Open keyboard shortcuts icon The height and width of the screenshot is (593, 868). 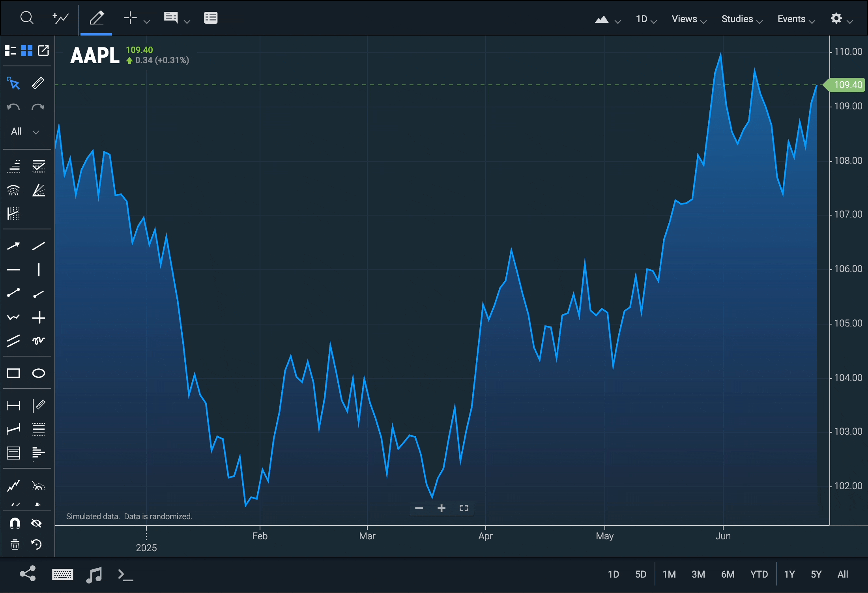pyautogui.click(x=62, y=575)
